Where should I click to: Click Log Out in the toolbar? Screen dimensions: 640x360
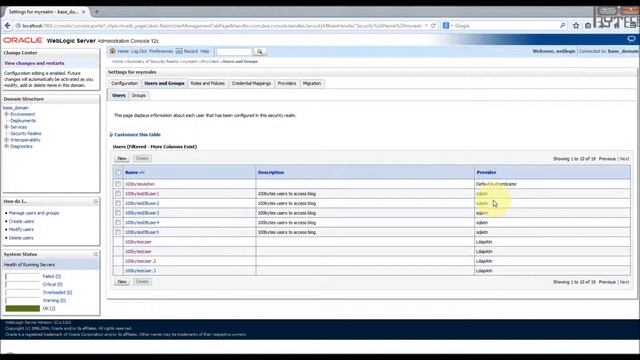click(139, 51)
